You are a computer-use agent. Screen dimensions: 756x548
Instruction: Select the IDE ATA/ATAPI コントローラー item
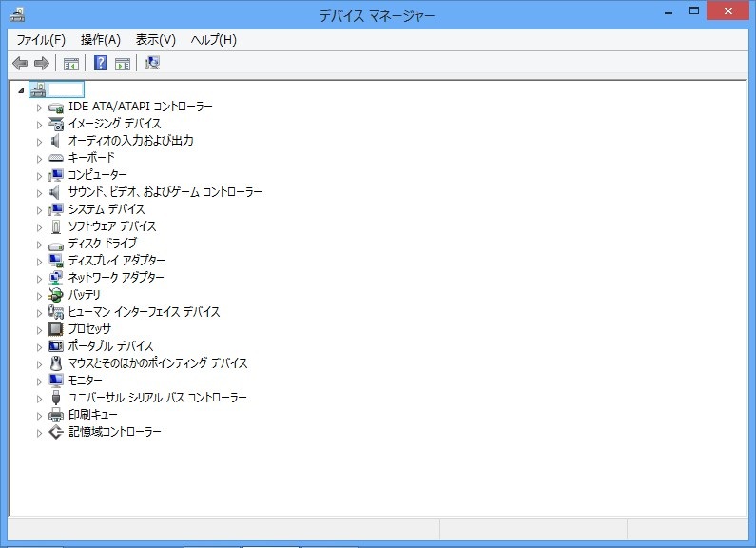(x=140, y=107)
